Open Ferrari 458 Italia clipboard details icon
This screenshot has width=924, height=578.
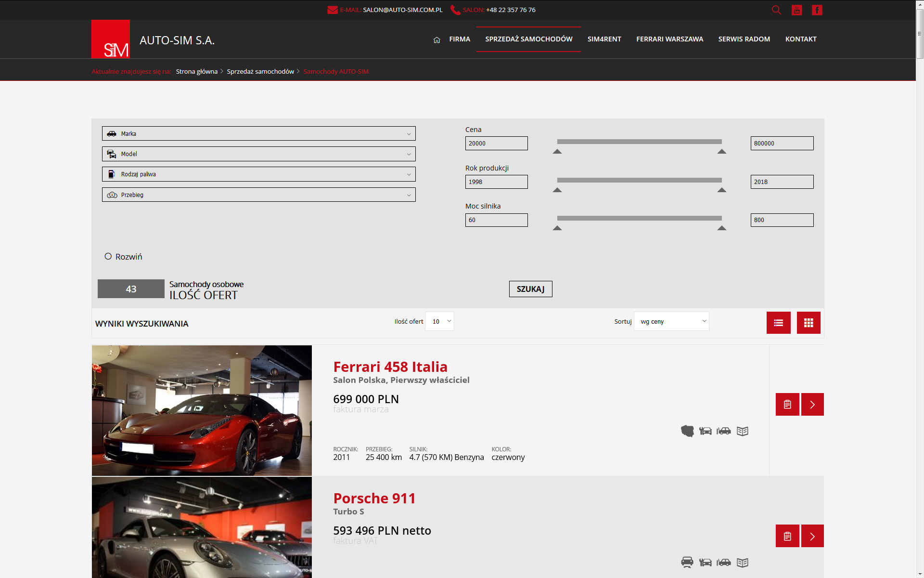787,404
